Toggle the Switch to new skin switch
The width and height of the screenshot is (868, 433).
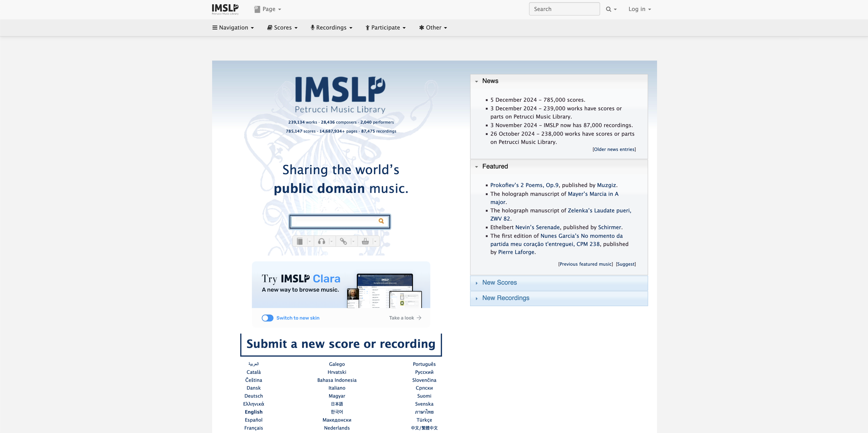click(267, 318)
